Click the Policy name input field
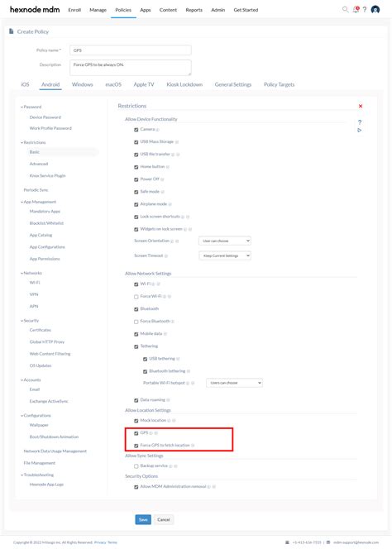 tap(131, 50)
